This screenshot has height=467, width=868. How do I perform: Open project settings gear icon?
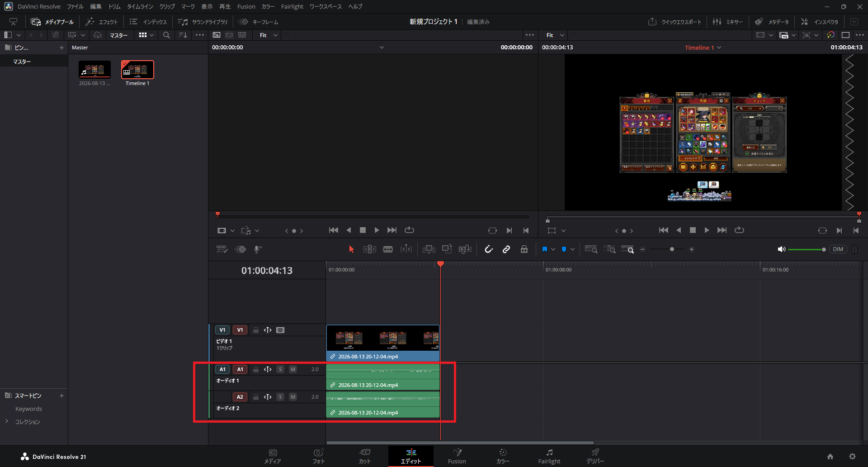(x=852, y=457)
